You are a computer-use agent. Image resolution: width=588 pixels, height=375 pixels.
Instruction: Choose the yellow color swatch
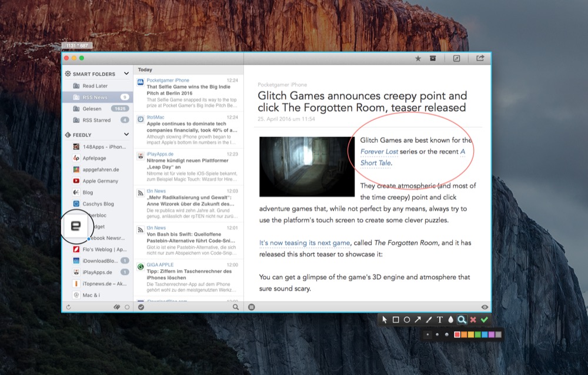coord(470,334)
